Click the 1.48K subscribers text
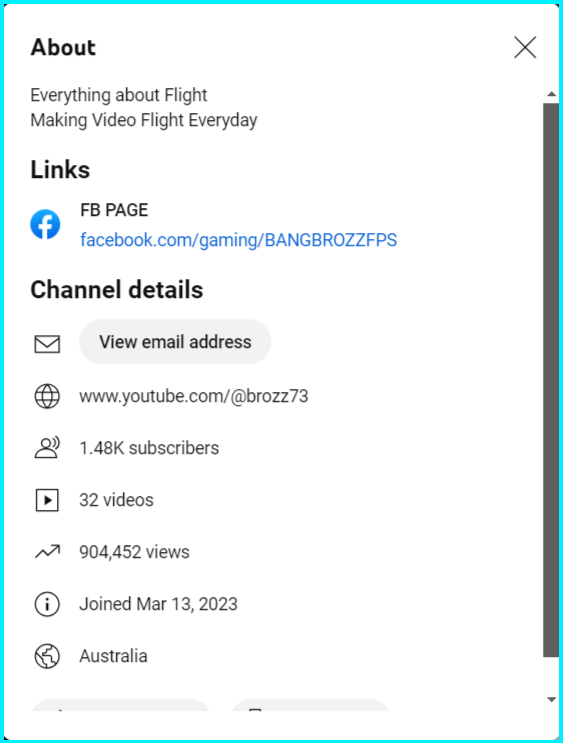This screenshot has width=563, height=743. pyautogui.click(x=149, y=448)
